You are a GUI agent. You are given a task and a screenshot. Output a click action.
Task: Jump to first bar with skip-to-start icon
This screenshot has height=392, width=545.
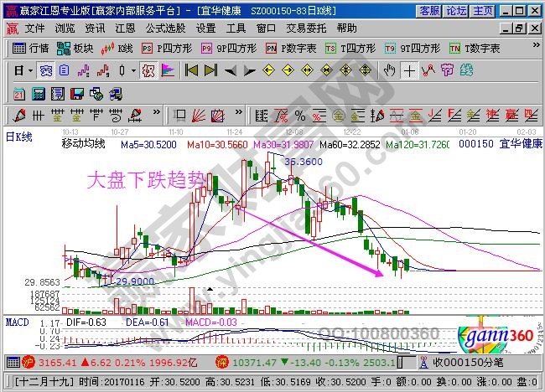tap(191, 70)
